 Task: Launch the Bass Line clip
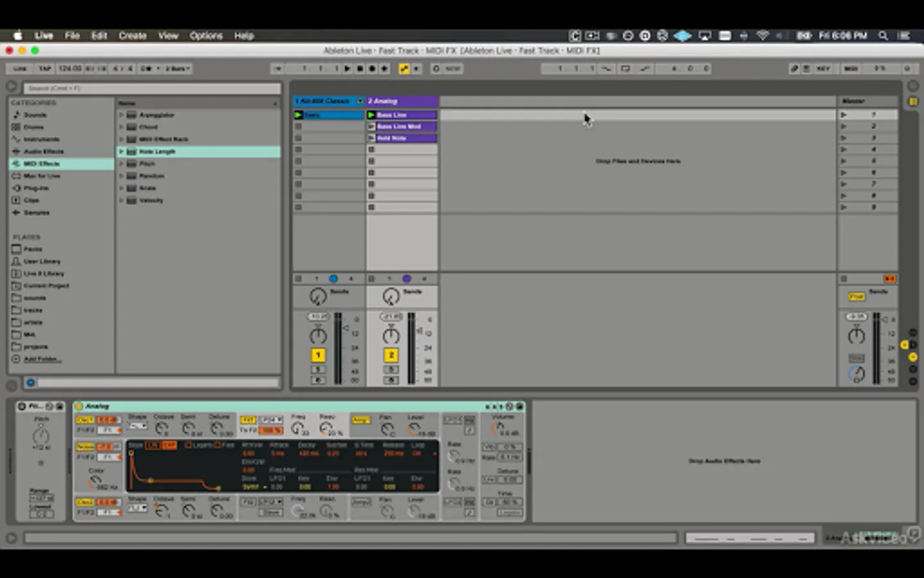click(372, 115)
